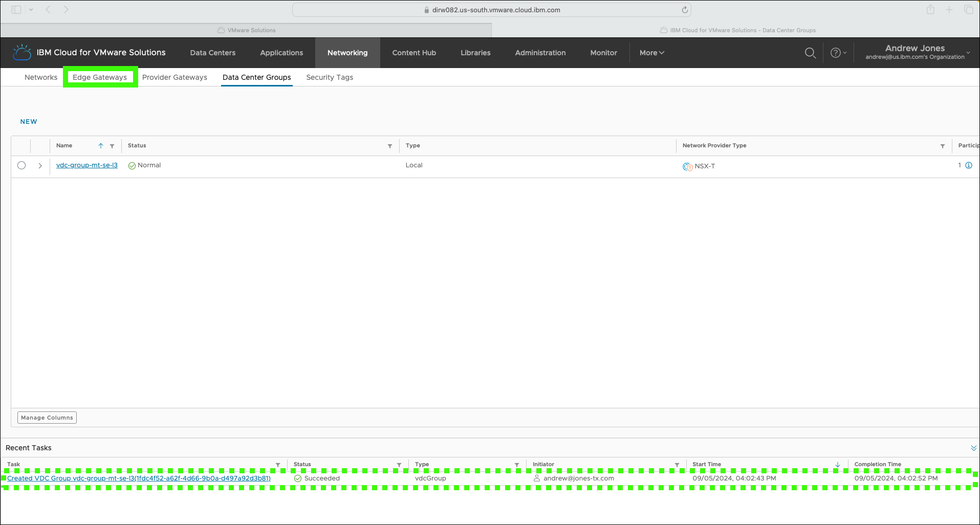
Task: Switch to the Data Center Groups browser tab
Action: tap(737, 30)
